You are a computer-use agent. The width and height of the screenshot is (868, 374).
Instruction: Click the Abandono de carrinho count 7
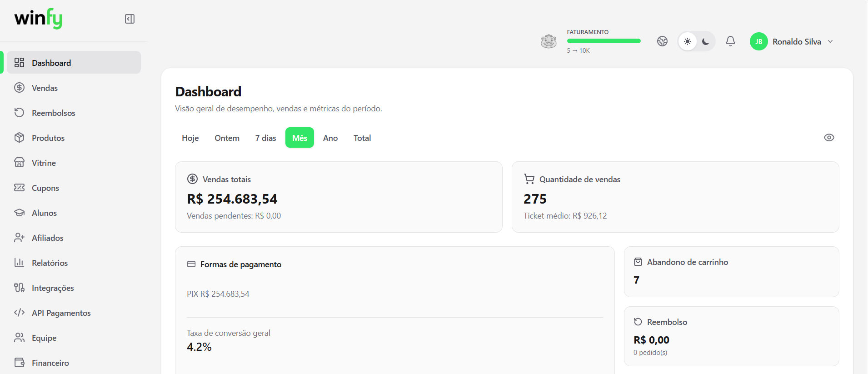click(636, 280)
